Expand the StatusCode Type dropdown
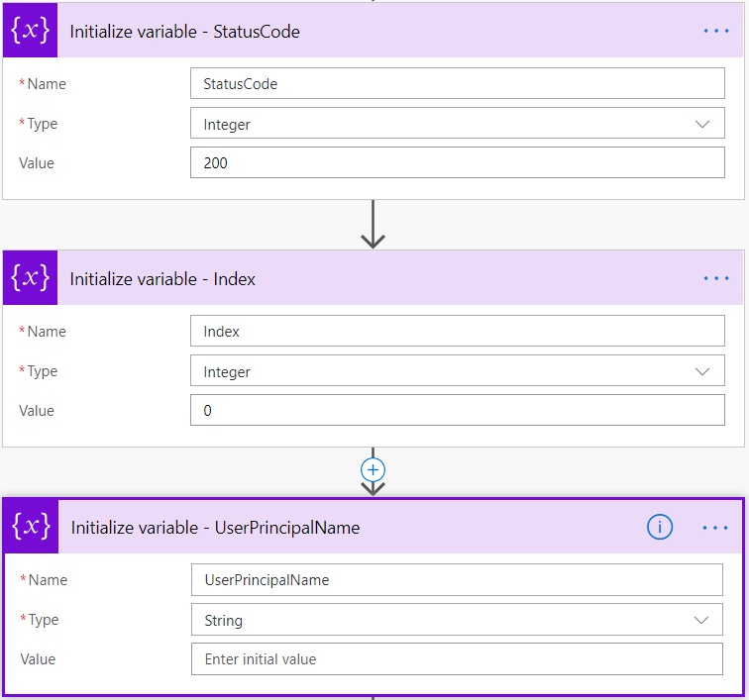The width and height of the screenshot is (749, 700). point(702,124)
